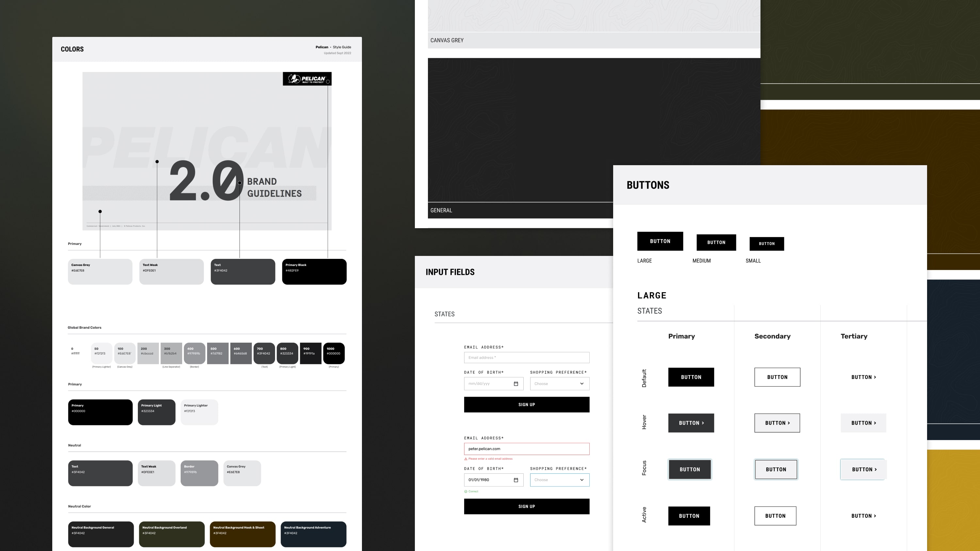980x551 pixels.
Task: Click the Primary color swatch #000000
Action: point(100,412)
